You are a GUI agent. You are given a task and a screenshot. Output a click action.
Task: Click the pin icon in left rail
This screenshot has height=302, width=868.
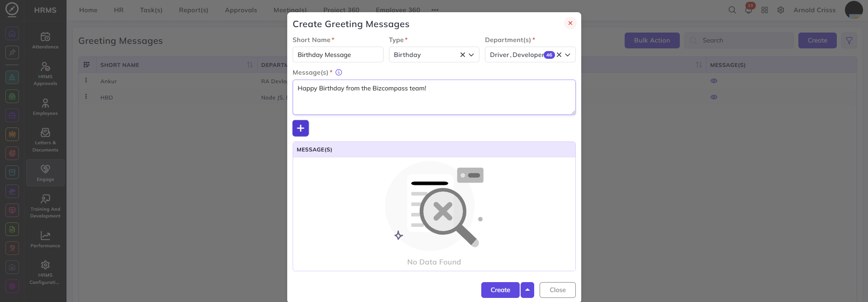[x=12, y=52]
